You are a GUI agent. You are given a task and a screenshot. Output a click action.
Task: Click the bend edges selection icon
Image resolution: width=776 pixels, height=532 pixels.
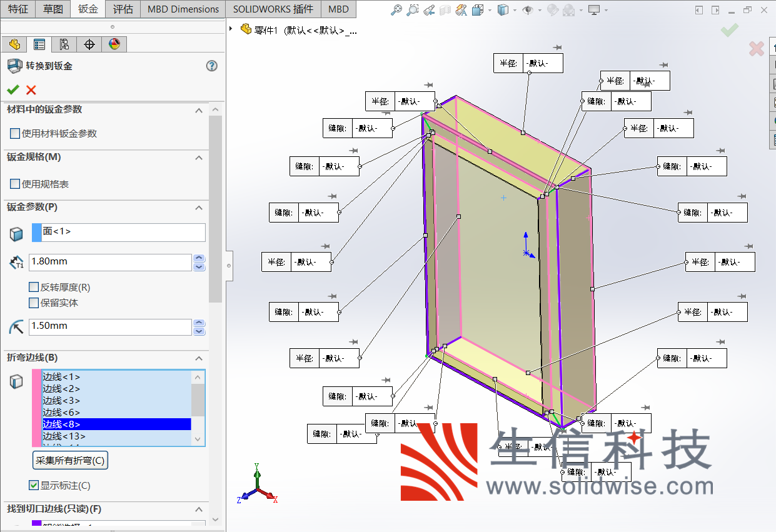point(16,381)
